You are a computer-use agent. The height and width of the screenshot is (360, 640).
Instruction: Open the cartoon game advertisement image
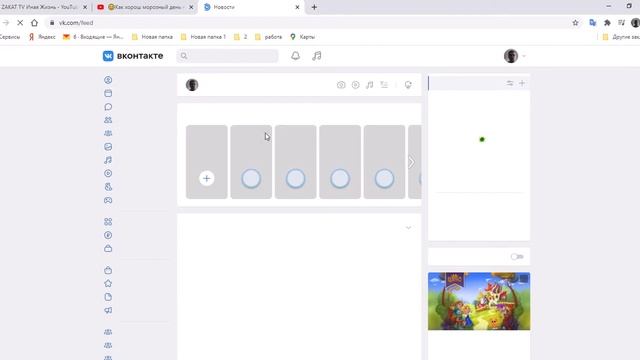click(x=479, y=301)
